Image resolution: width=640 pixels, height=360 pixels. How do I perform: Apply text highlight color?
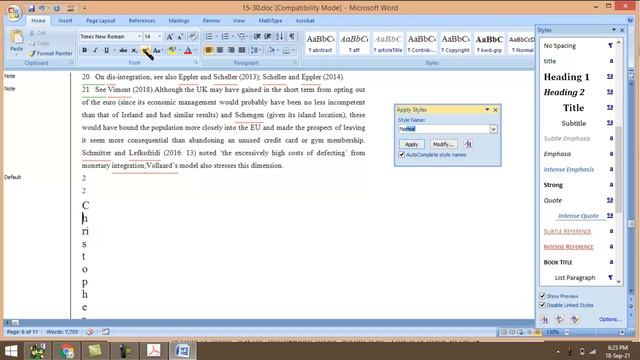[172, 50]
